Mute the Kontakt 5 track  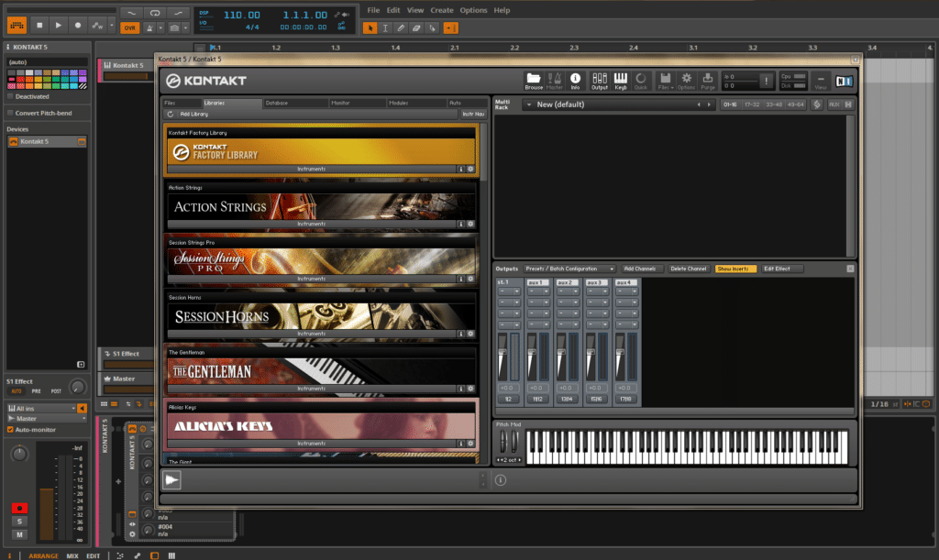pos(19,535)
